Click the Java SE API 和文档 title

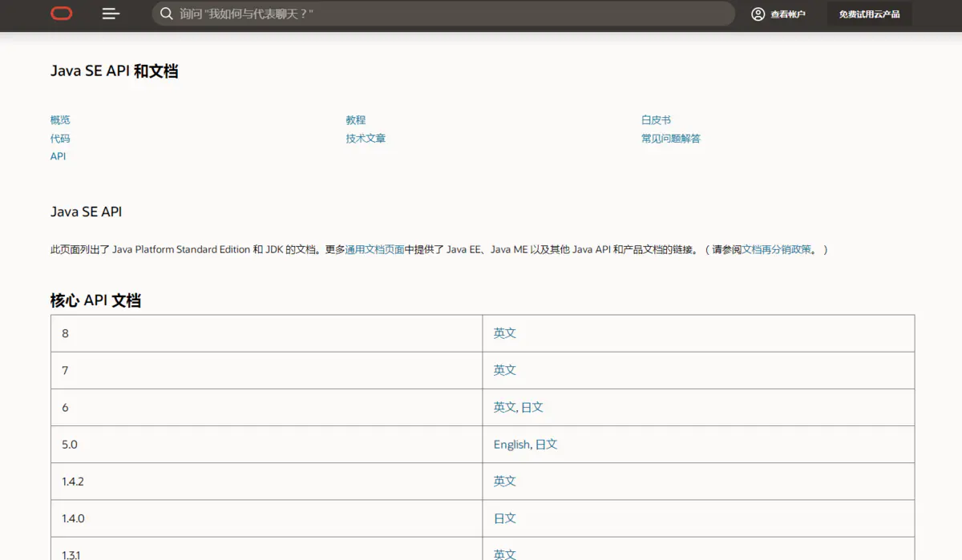click(114, 71)
